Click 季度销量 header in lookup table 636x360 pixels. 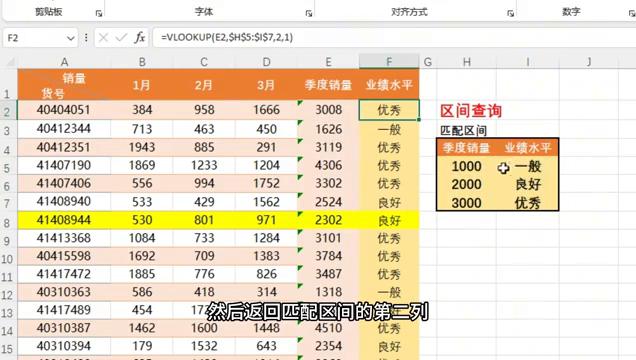click(x=466, y=148)
